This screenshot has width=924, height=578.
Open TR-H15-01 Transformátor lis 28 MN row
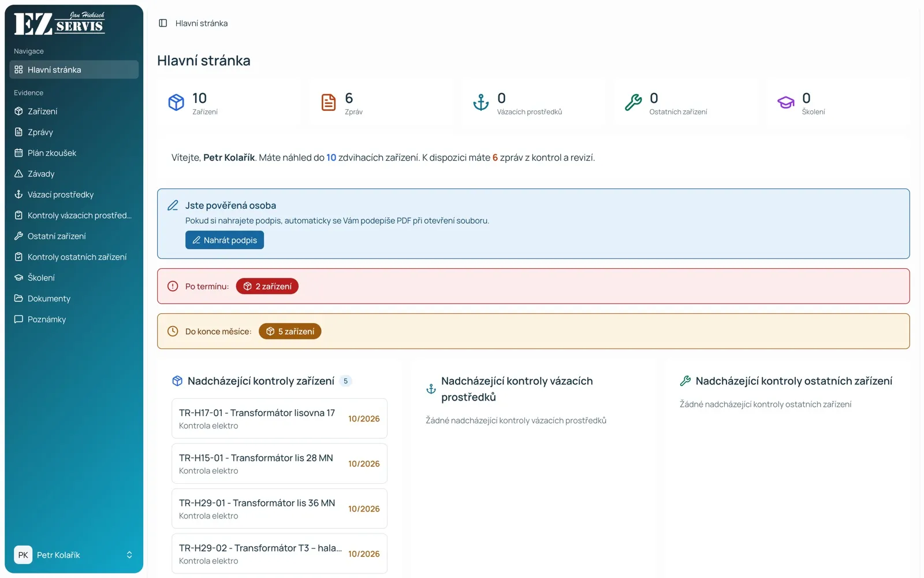pos(280,464)
